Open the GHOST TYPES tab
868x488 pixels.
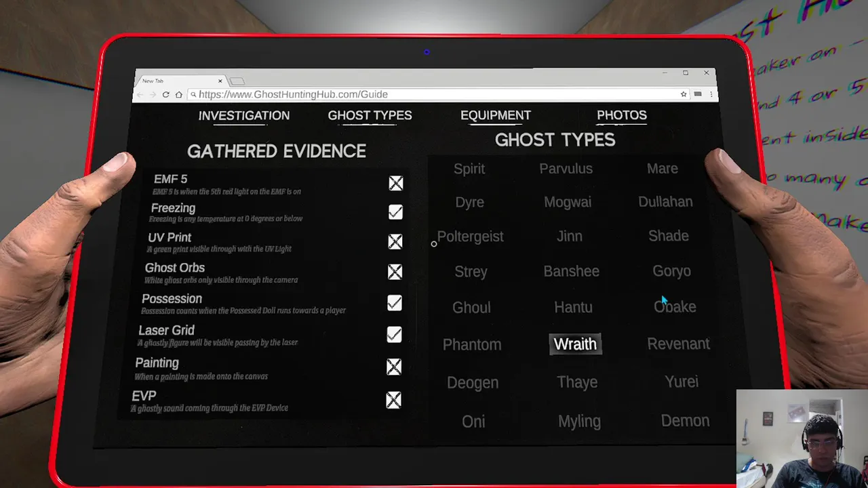370,116
